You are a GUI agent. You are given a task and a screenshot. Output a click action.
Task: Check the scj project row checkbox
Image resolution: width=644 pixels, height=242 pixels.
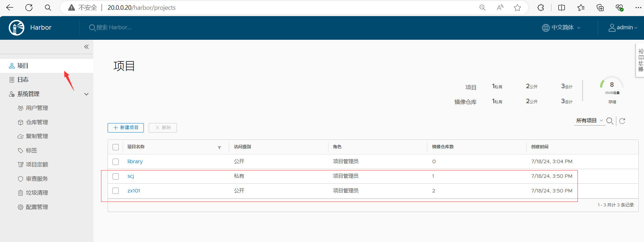116,176
